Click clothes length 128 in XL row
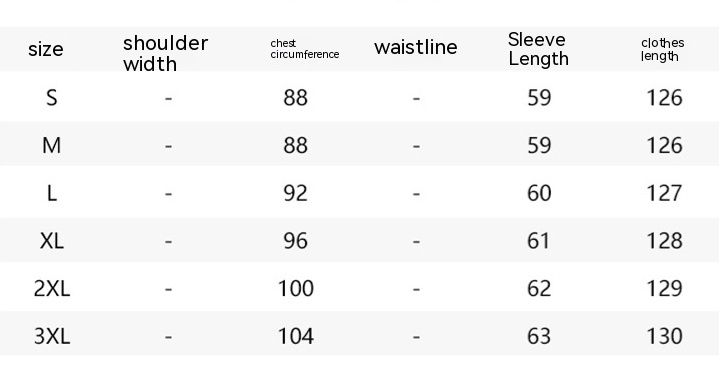The height and width of the screenshot is (371, 719). click(664, 241)
